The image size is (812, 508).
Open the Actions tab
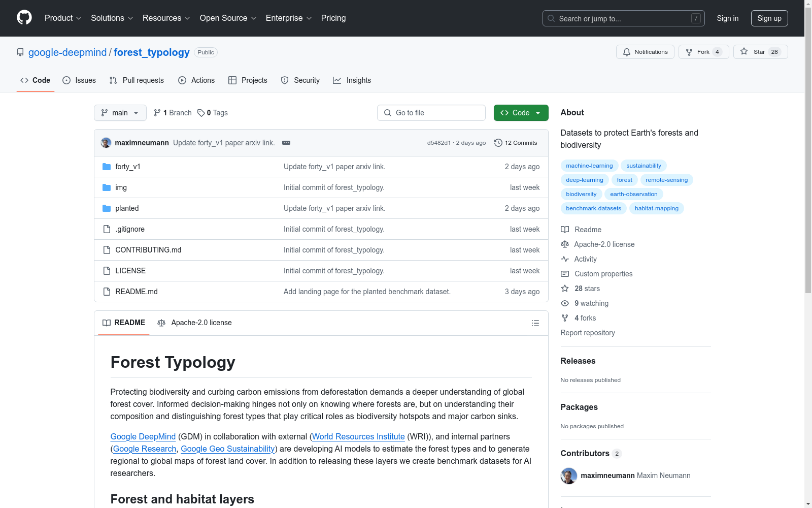point(196,80)
